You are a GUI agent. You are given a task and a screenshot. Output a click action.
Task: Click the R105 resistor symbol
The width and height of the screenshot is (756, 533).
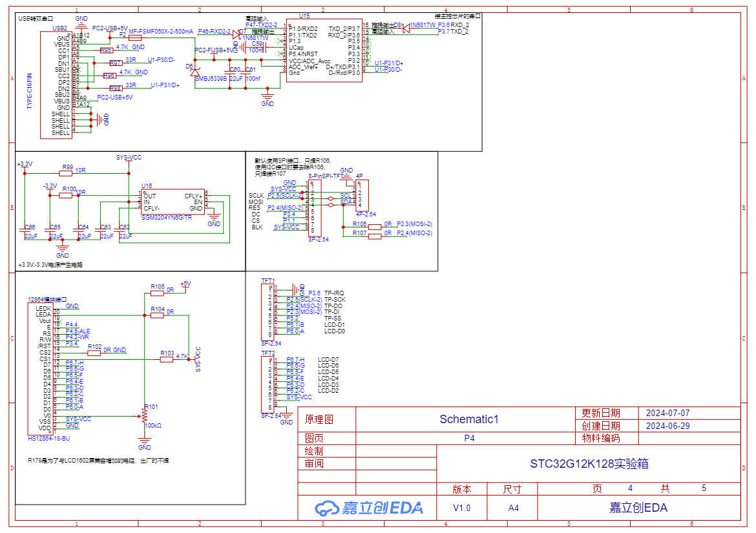click(x=157, y=293)
